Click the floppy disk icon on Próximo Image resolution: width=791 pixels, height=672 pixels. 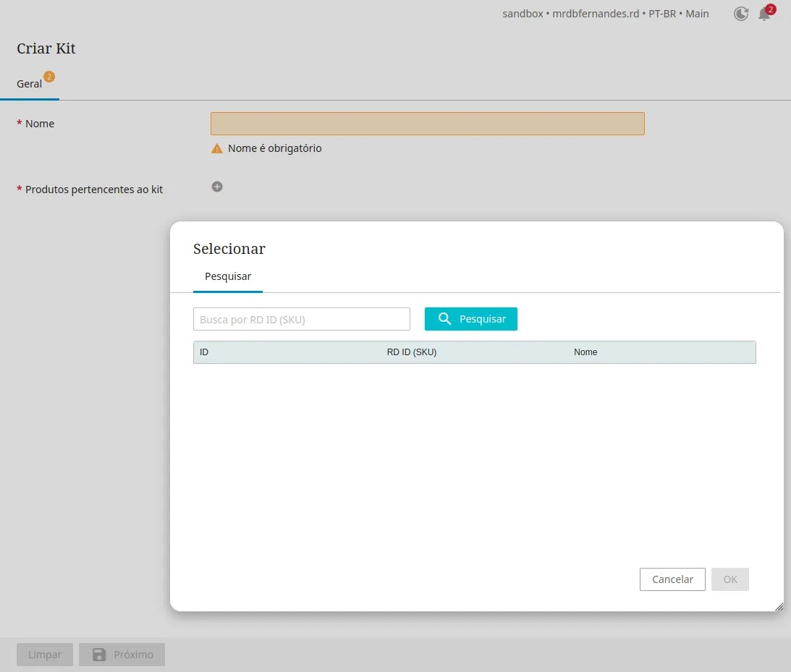pyautogui.click(x=100, y=655)
